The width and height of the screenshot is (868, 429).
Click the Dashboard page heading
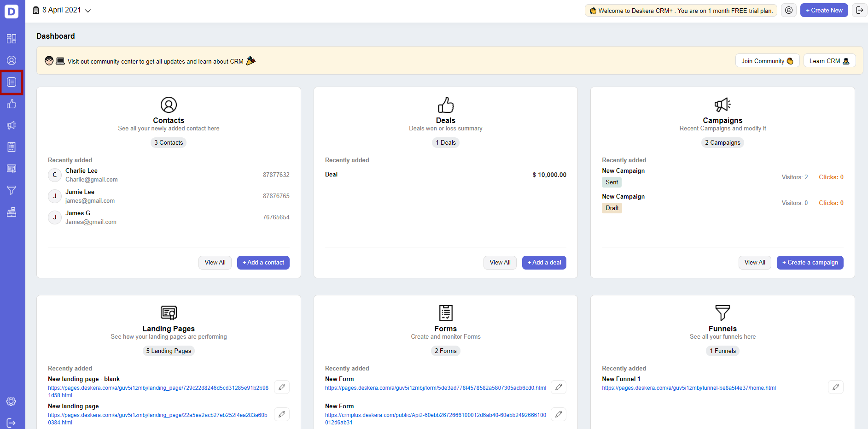[55, 36]
